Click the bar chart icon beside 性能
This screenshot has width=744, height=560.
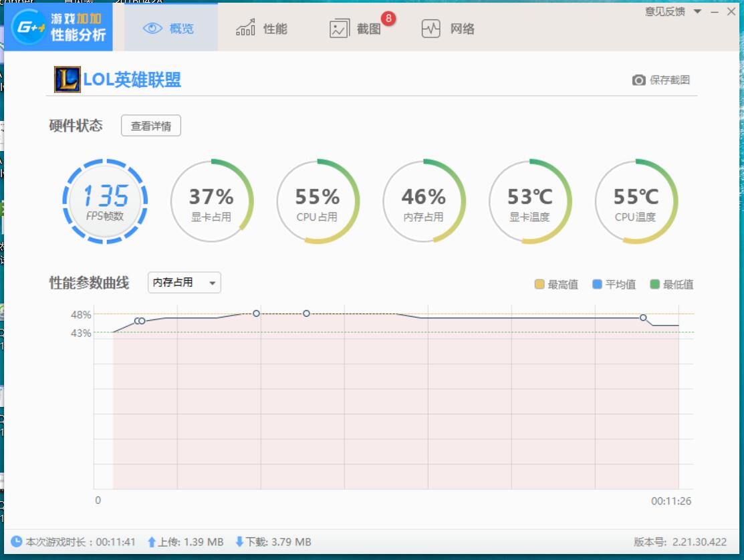(x=245, y=28)
